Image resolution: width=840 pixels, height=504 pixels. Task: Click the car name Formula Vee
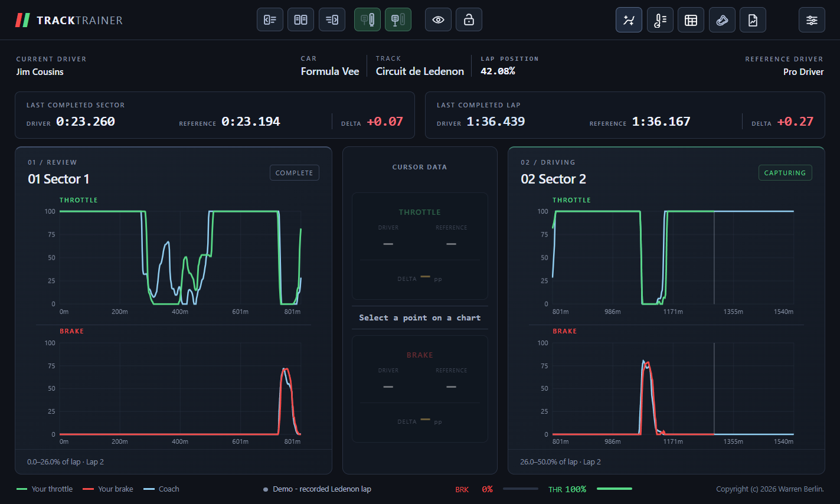[x=330, y=71]
